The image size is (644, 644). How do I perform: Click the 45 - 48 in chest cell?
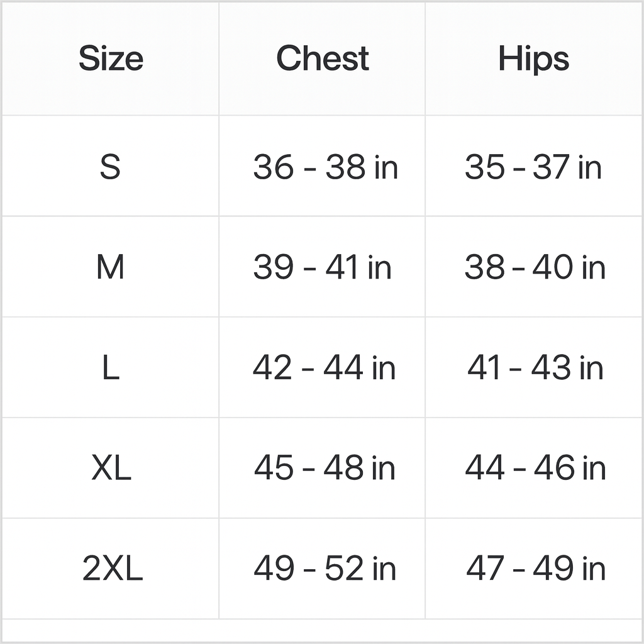325,469
